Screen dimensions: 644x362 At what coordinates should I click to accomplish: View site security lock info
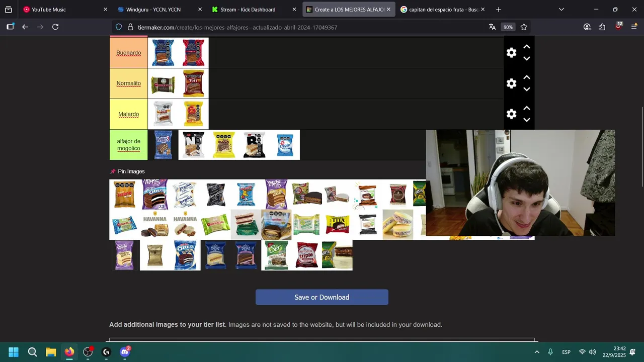pos(130,27)
